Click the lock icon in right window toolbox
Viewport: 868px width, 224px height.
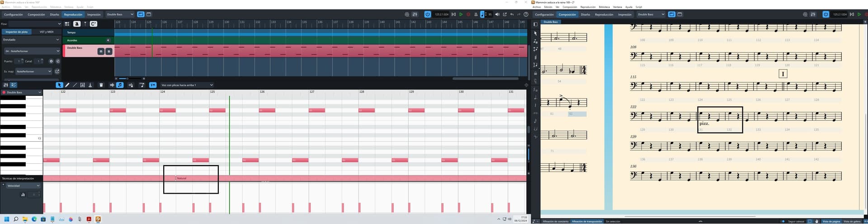536,73
